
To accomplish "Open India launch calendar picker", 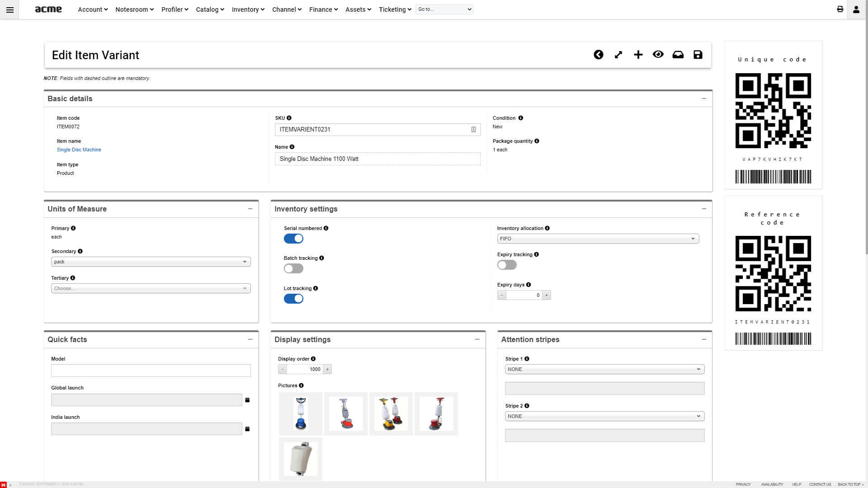I will (x=247, y=429).
